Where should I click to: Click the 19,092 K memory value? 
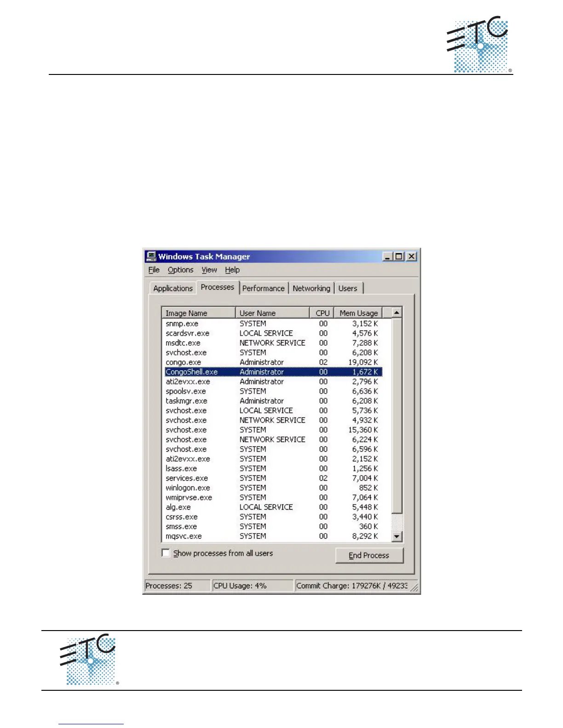[363, 362]
